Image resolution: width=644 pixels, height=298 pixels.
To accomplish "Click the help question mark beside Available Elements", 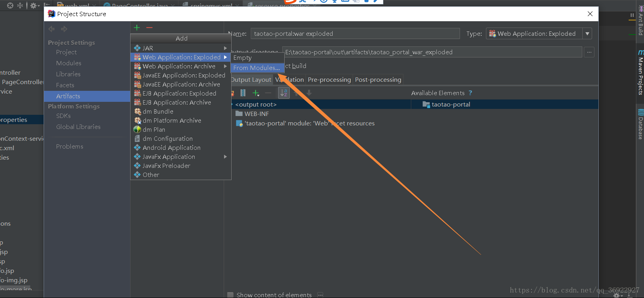I will point(470,93).
